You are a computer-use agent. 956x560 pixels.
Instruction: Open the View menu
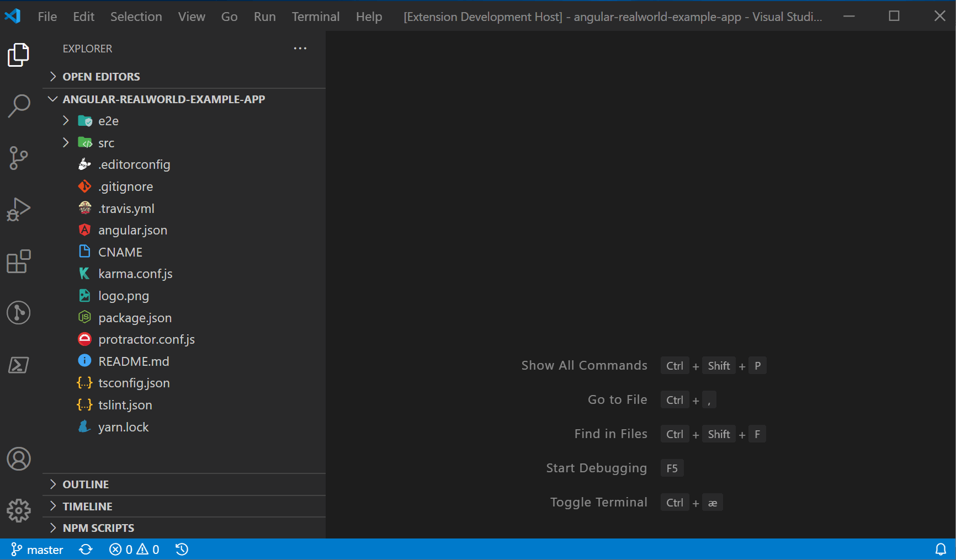point(192,17)
